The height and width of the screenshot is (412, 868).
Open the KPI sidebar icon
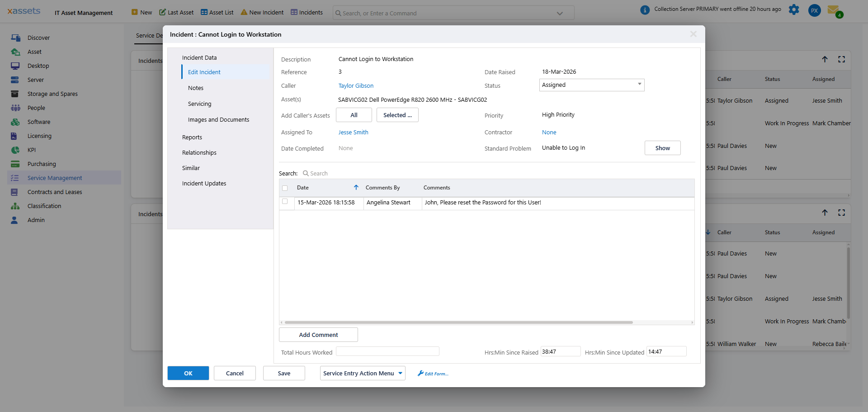click(x=16, y=150)
